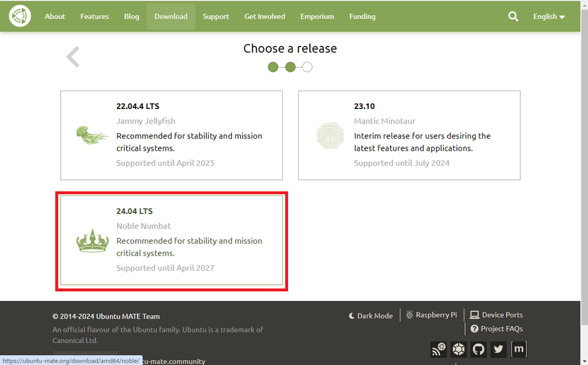Open the GitHub icon in the footer
588x365 pixels.
pos(478,349)
